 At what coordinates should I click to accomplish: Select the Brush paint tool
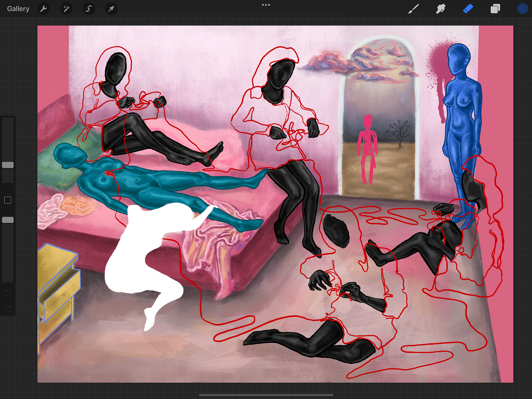pos(414,9)
